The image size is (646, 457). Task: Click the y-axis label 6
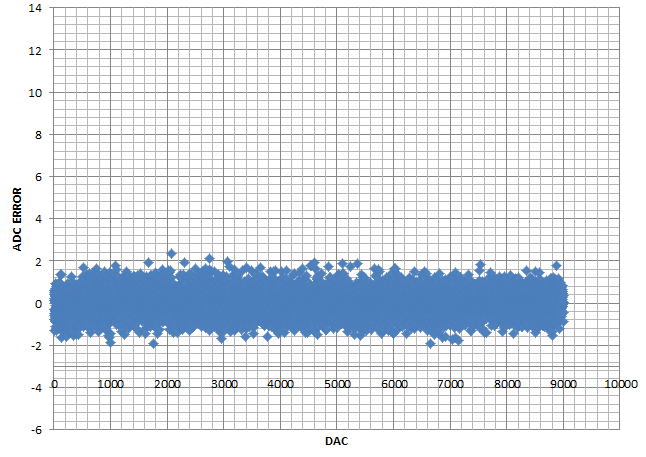click(x=39, y=177)
